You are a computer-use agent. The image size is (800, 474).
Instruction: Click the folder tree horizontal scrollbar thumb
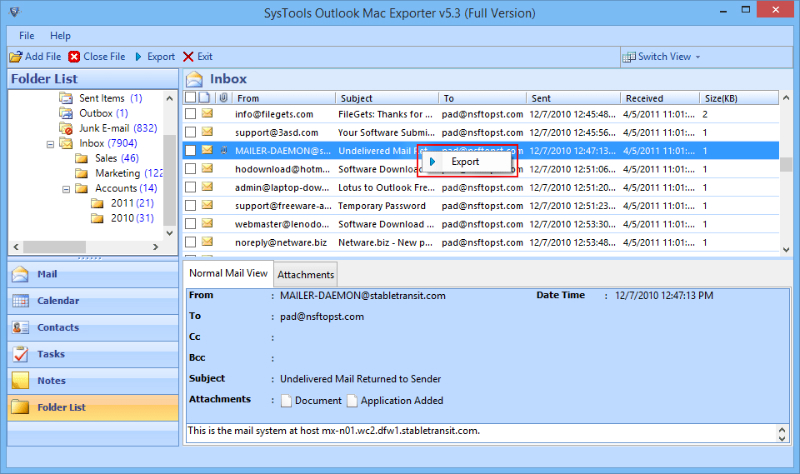coord(54,247)
